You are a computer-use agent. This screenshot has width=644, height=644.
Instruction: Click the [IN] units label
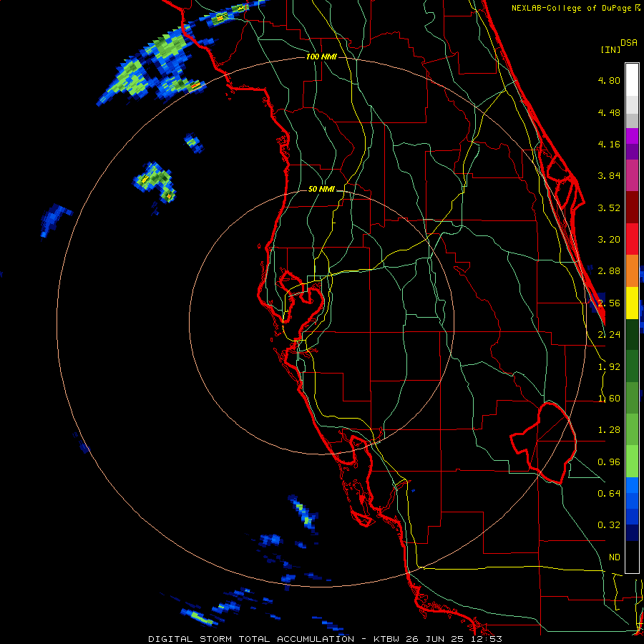point(610,49)
